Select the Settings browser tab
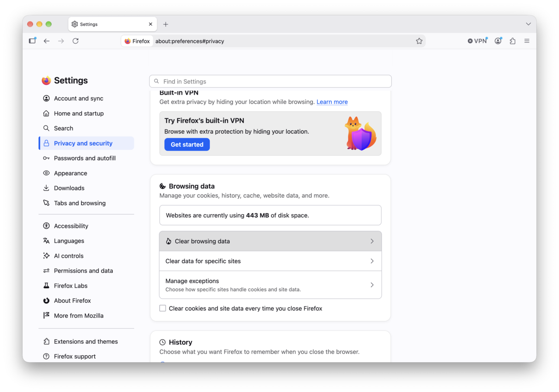559x392 pixels. click(113, 24)
